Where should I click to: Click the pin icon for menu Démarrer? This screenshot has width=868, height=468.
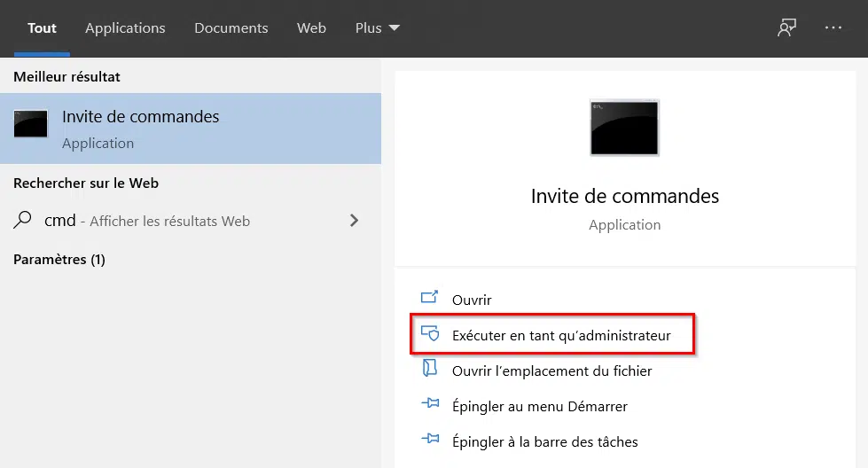coord(430,404)
